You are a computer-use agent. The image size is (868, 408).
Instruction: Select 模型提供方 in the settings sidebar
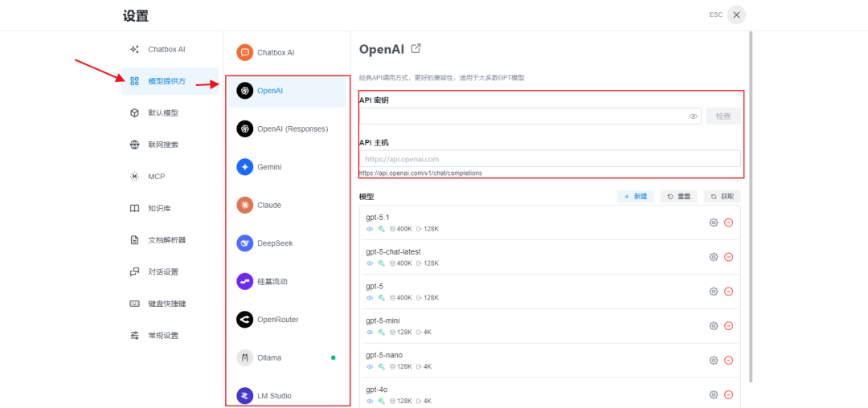[170, 81]
